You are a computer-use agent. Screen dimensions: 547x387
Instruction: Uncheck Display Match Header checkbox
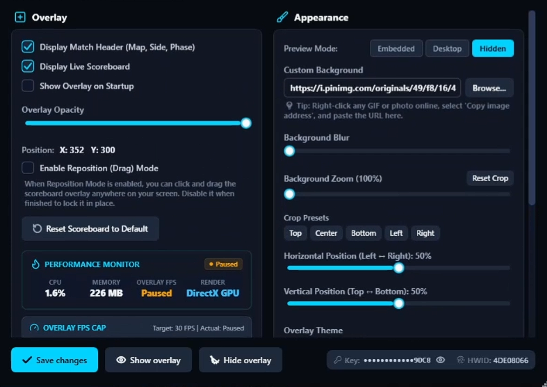point(28,47)
